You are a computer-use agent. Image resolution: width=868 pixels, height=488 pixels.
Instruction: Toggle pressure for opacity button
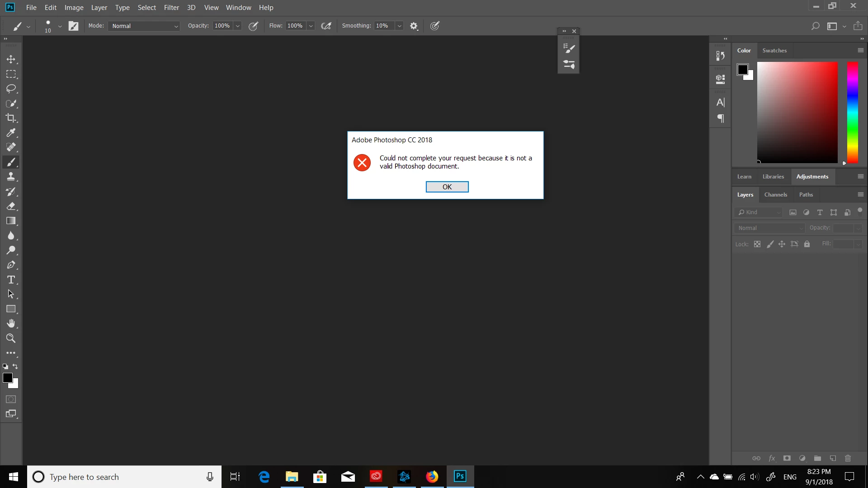254,26
